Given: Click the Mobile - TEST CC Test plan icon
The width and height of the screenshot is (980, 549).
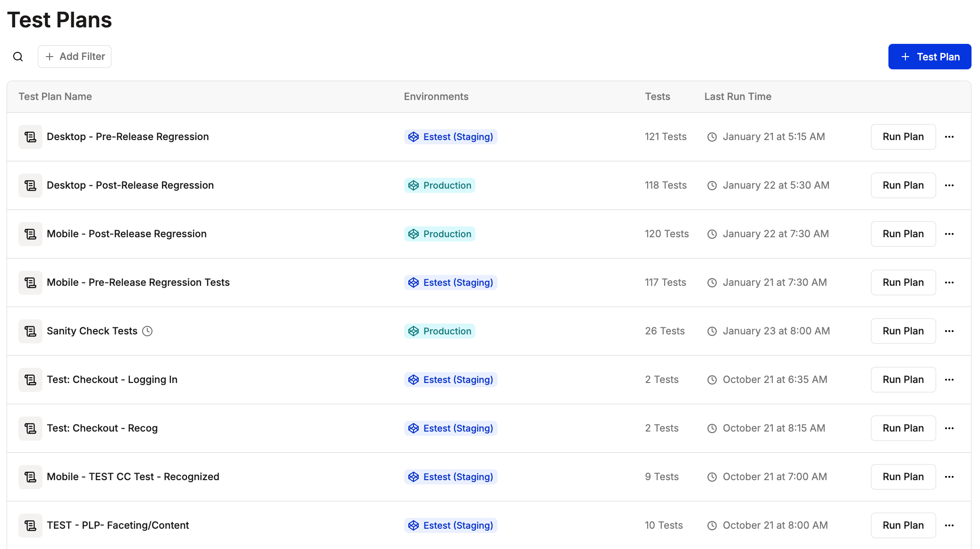Looking at the screenshot, I should [30, 477].
